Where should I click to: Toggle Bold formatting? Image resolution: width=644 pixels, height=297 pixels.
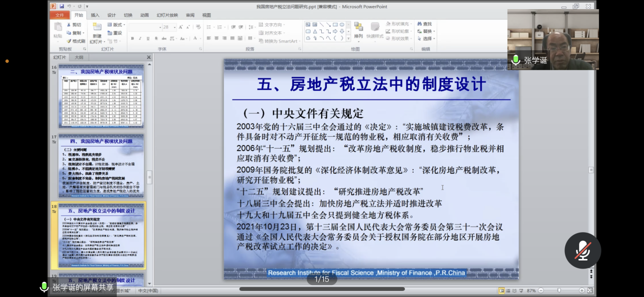point(132,39)
